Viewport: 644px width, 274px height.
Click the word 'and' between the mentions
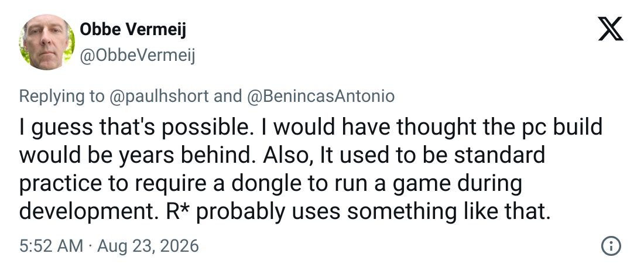(x=228, y=96)
